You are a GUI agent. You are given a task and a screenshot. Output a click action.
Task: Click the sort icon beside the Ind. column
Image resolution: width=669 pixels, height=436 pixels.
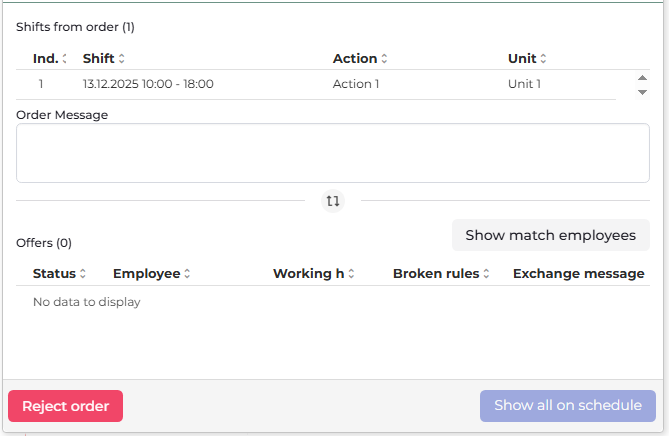click(65, 59)
